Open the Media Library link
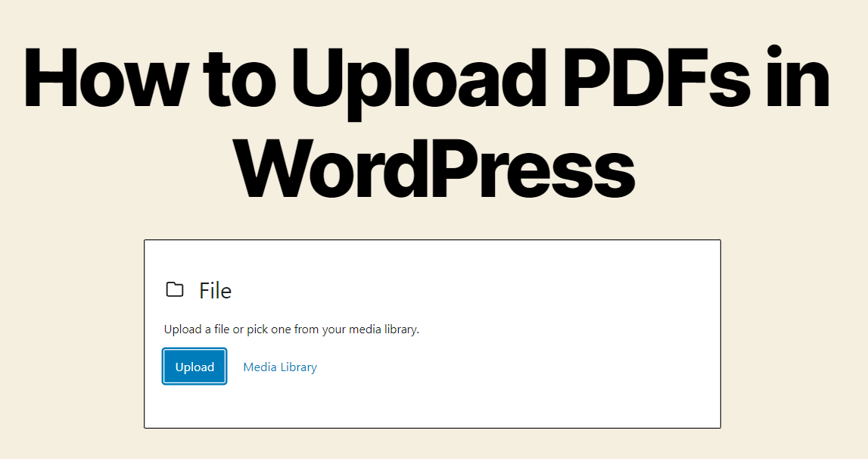The height and width of the screenshot is (459, 868). click(280, 367)
